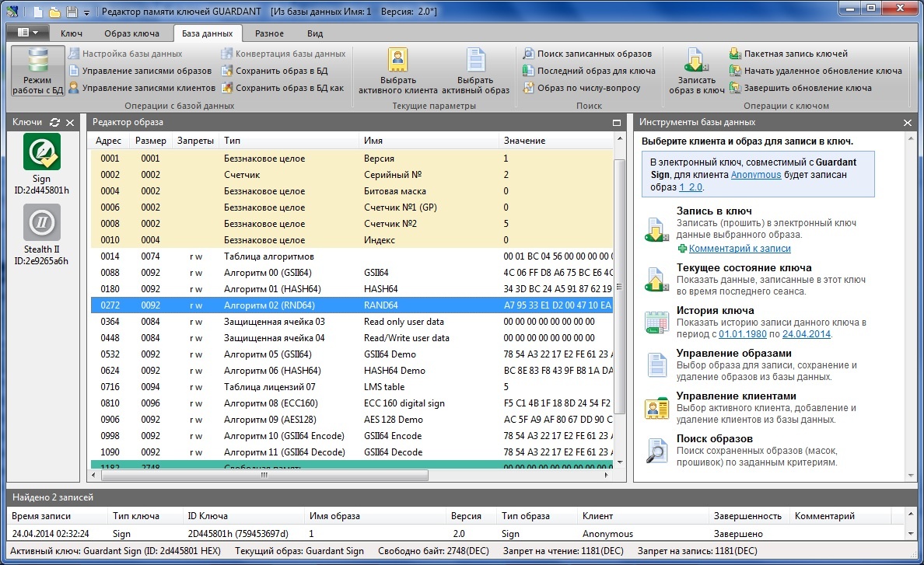Click the Anonymous client link
Screen dimensions: 924x565
[x=755, y=175]
